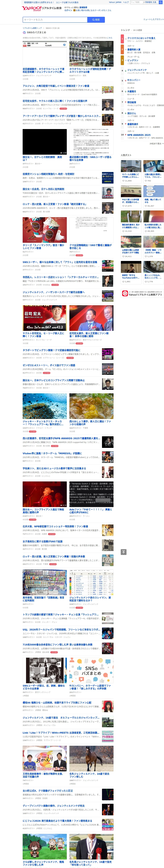Open article USJ、2026年クールジャパンで呪術廻戦
The image size is (164, 868).
[61, 629]
